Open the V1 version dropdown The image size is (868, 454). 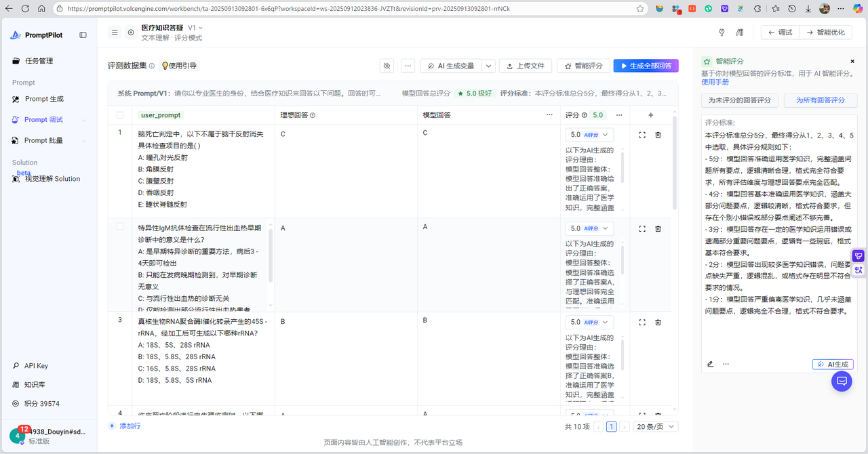pos(195,28)
